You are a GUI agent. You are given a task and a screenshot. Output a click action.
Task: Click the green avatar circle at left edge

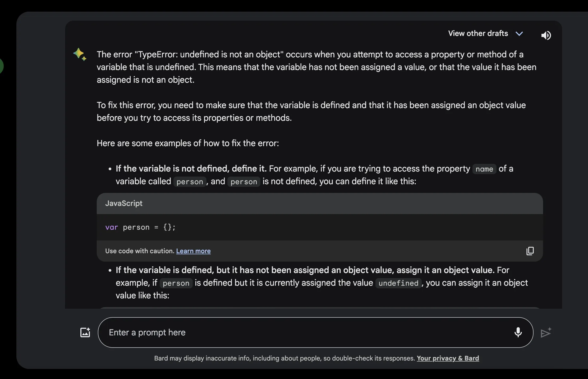[1, 66]
